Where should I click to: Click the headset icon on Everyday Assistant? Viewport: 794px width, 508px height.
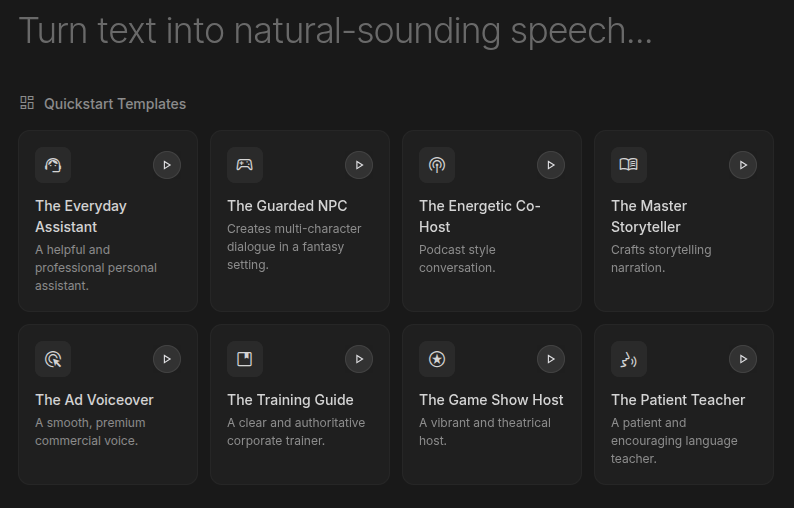click(53, 165)
